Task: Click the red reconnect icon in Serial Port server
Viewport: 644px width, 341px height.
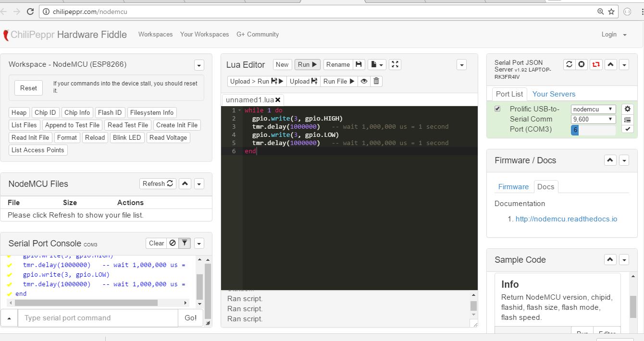Action: point(596,64)
